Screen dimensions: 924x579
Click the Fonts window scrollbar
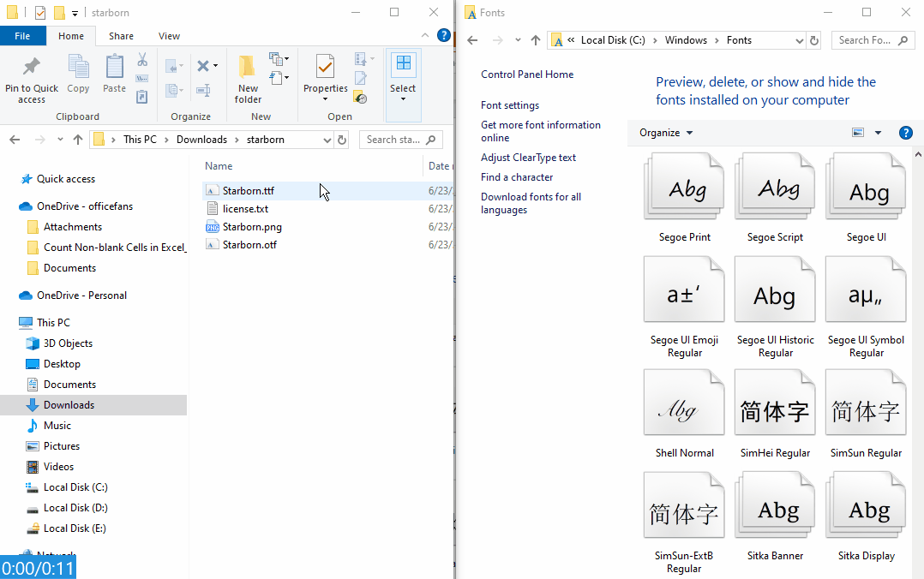pyautogui.click(x=918, y=343)
